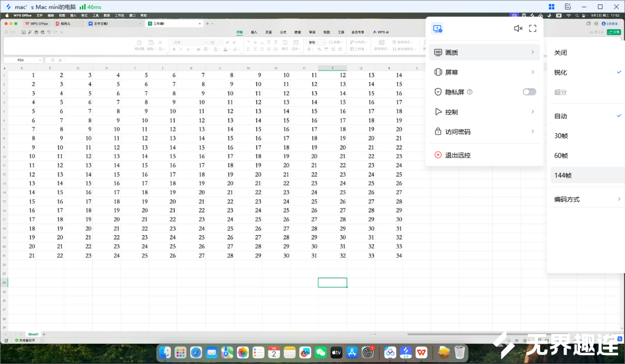Open the font name dropdown
Image resolution: width=625 pixels, height=364 pixels.
point(190,42)
